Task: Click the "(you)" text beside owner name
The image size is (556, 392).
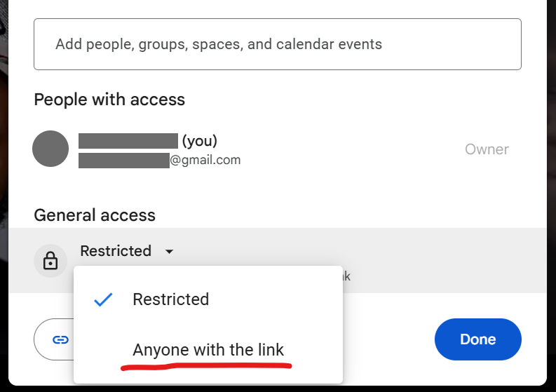Action: coord(200,141)
